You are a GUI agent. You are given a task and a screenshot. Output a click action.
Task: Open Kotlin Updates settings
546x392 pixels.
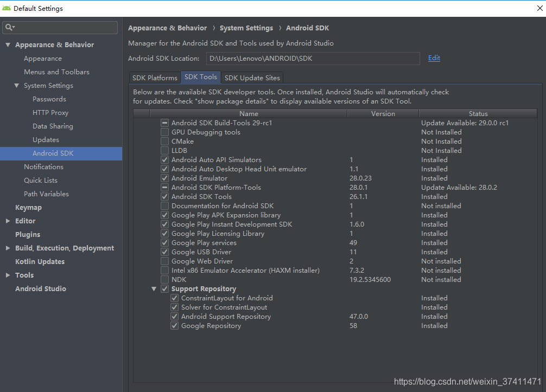pos(40,261)
